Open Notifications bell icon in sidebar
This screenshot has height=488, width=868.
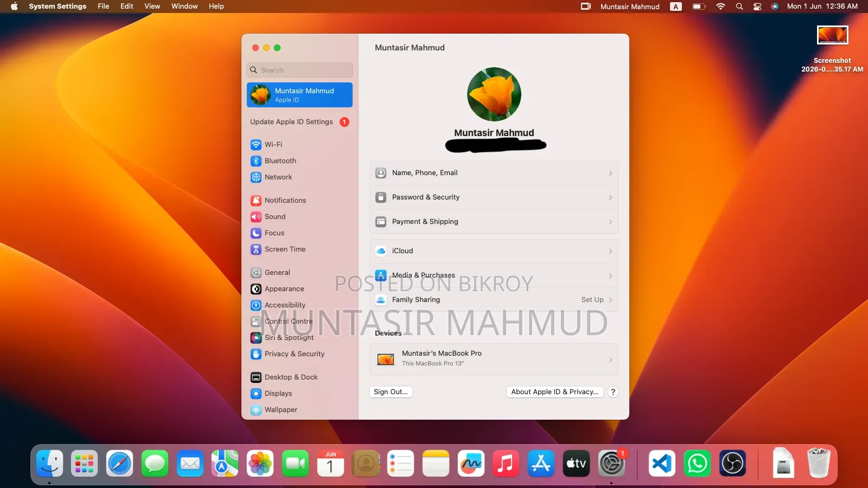256,201
